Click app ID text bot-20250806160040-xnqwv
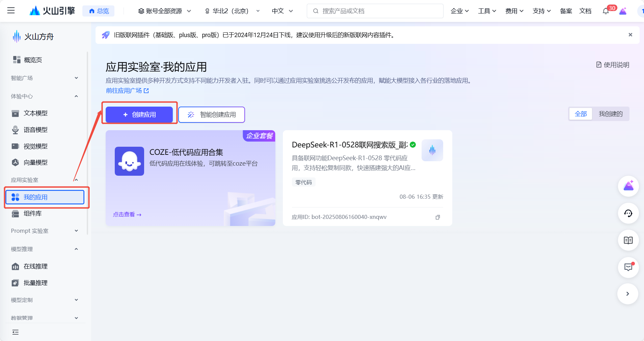The image size is (644, 341). pos(349,217)
